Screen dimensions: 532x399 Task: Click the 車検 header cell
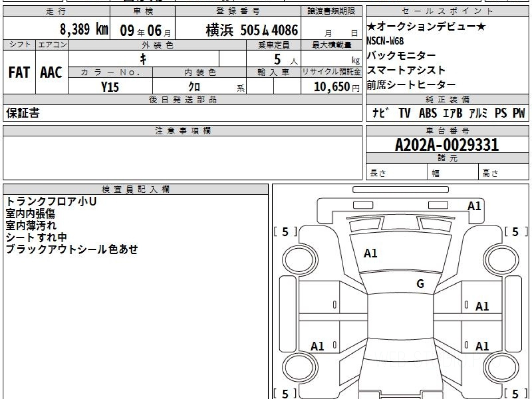point(142,11)
